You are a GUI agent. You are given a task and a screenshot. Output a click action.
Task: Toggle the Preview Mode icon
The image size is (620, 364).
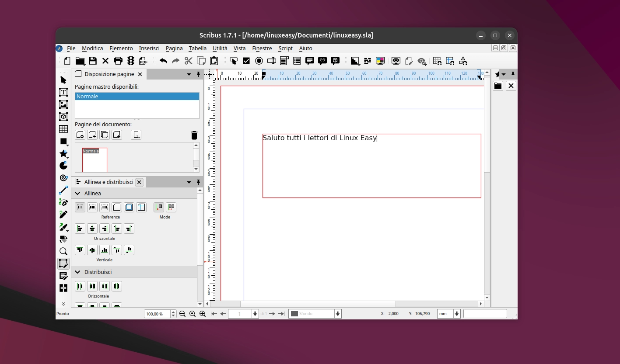pyautogui.click(x=396, y=61)
